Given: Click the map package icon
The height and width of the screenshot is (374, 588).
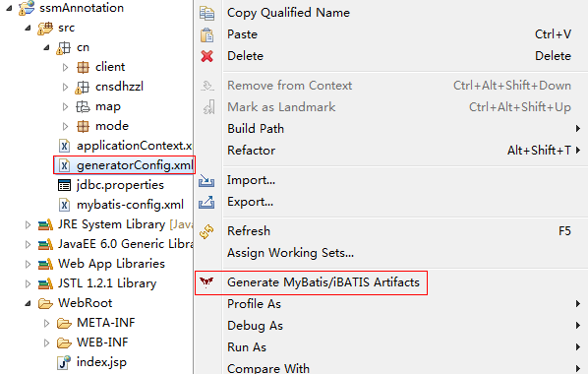Looking at the screenshot, I should coord(83,107).
